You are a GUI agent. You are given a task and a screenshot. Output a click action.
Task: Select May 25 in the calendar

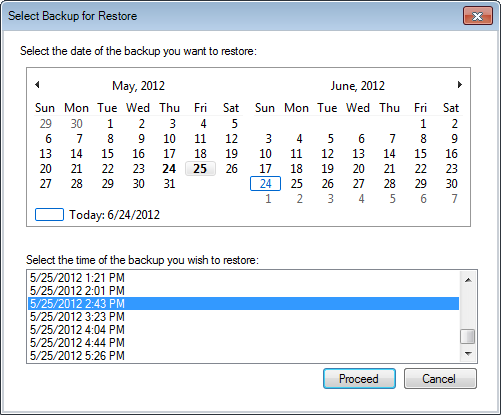[x=200, y=169]
